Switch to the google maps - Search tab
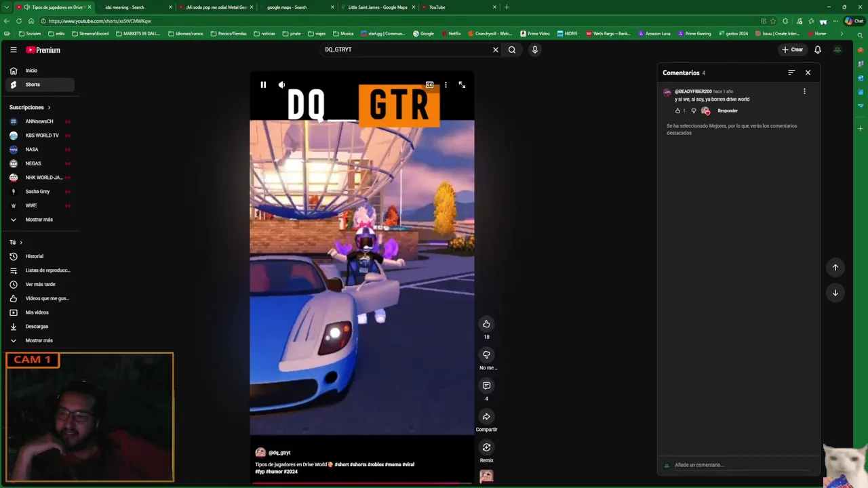This screenshot has height=488, width=868. pos(296,7)
